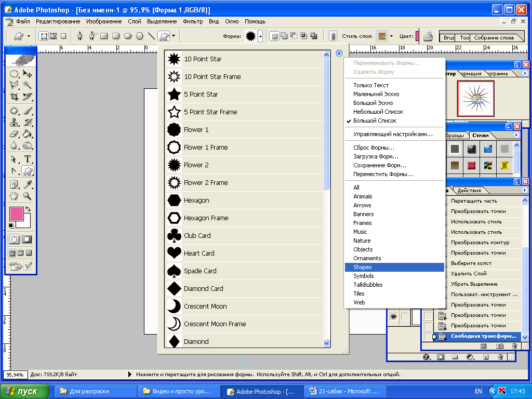This screenshot has width=532, height=399.
Task: Select the Brush tool
Action: tap(27, 111)
